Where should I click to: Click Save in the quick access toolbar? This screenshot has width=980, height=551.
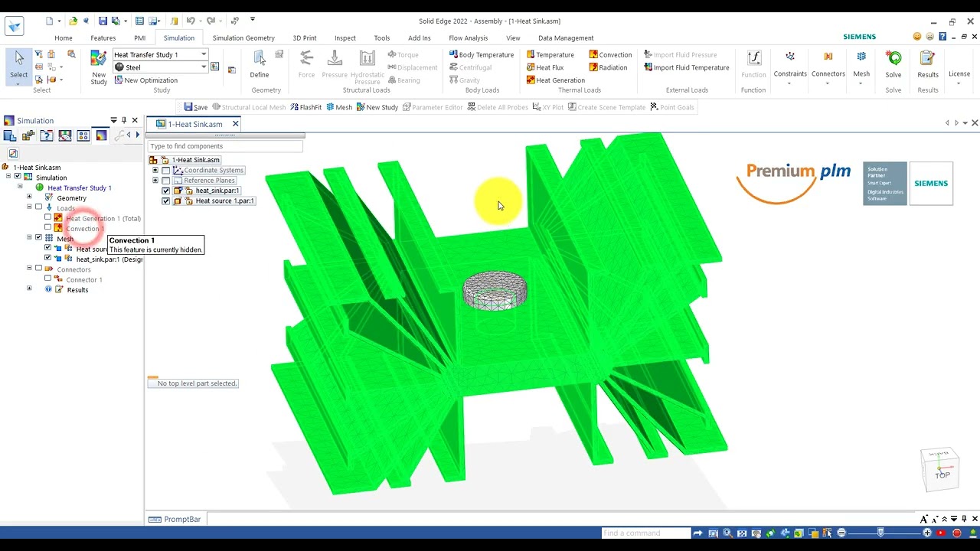[x=103, y=21]
